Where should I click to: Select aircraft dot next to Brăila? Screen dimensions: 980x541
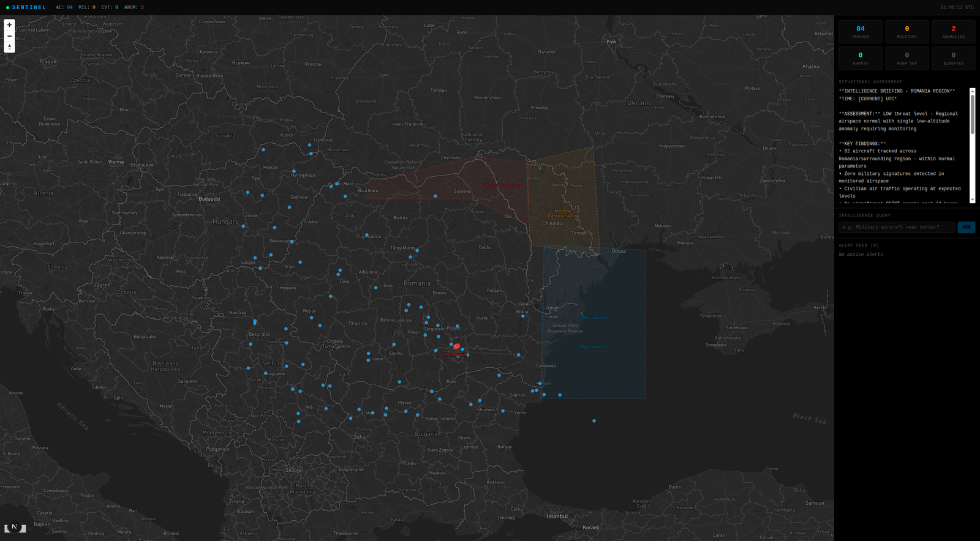(523, 316)
